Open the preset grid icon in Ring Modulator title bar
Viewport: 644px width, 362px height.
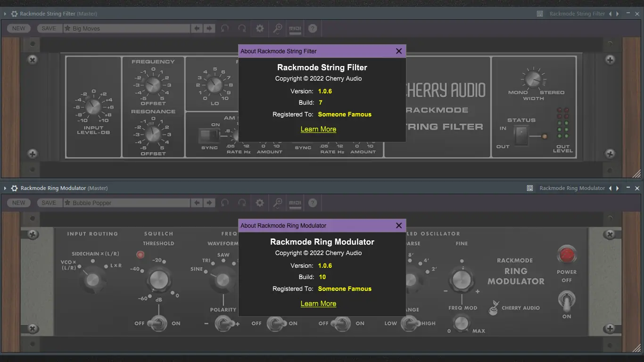tap(529, 188)
